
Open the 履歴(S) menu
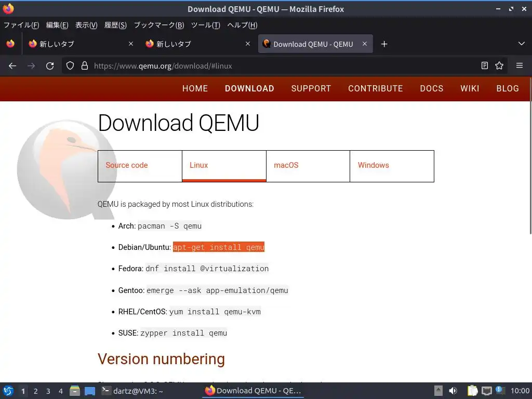pyautogui.click(x=115, y=25)
